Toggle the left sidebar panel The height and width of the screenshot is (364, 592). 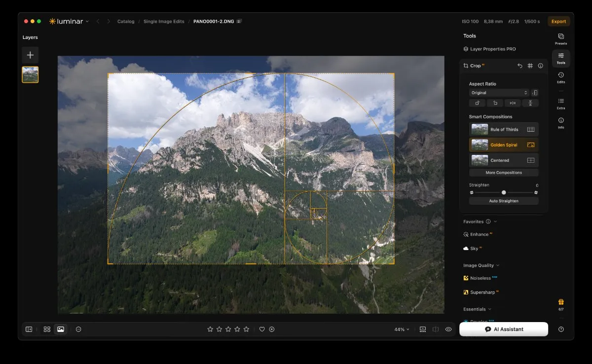[29, 329]
